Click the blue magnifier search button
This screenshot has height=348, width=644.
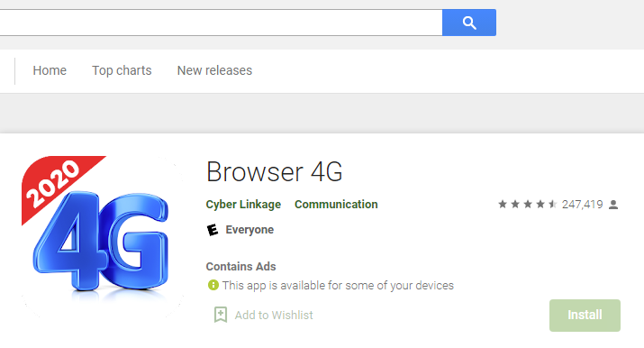(469, 23)
